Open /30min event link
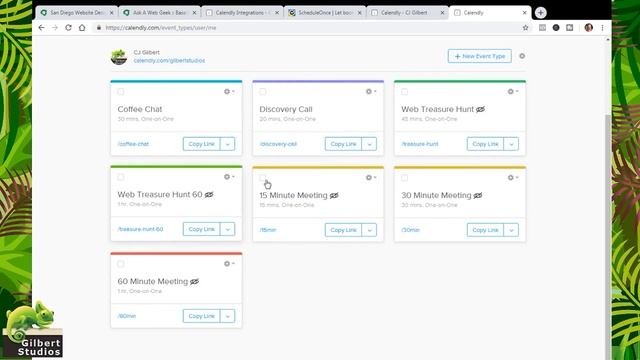 [x=410, y=230]
